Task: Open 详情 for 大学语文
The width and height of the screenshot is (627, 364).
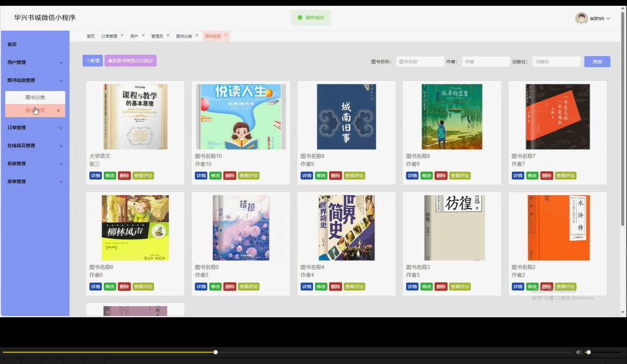Action: tap(96, 176)
